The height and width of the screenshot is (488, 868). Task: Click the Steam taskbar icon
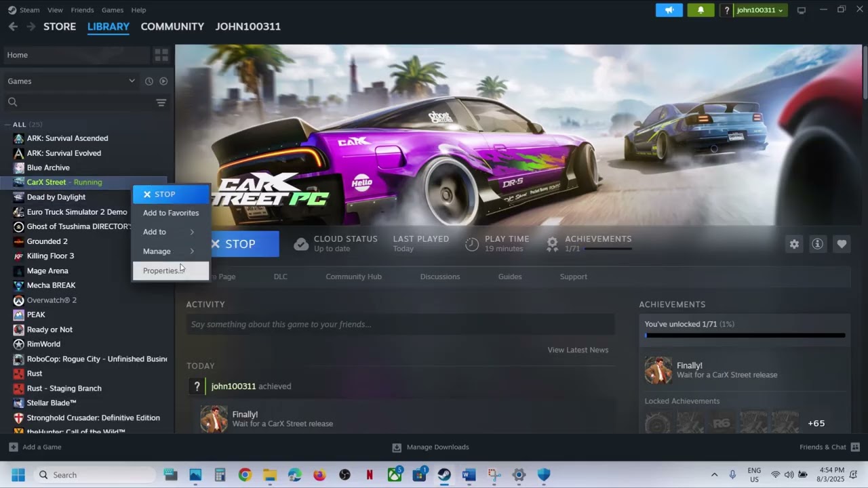(444, 475)
